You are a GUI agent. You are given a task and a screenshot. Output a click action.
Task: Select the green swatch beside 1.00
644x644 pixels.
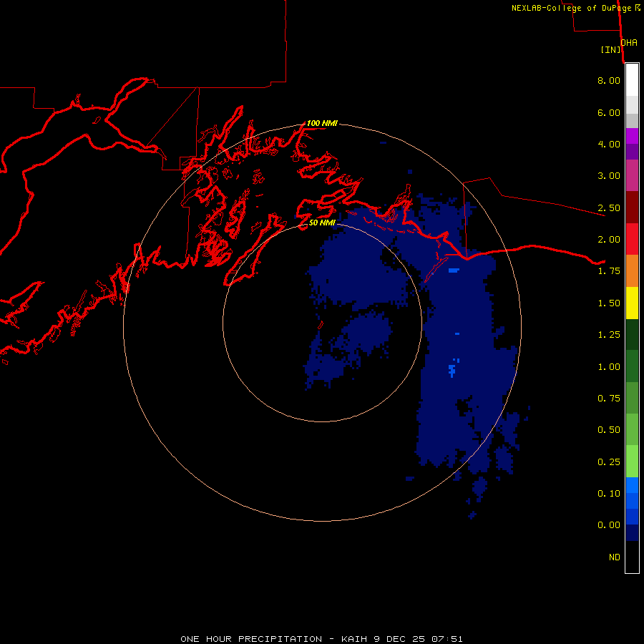point(632,366)
